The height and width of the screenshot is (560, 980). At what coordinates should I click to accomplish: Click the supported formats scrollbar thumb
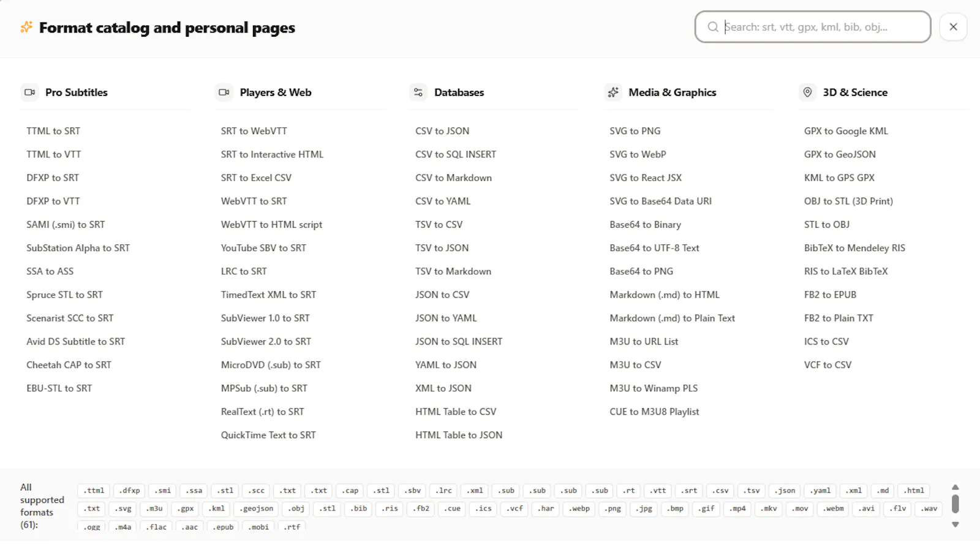tap(955, 504)
